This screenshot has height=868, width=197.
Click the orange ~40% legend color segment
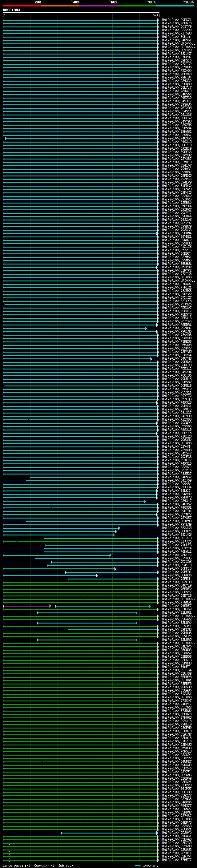pos(60,6)
